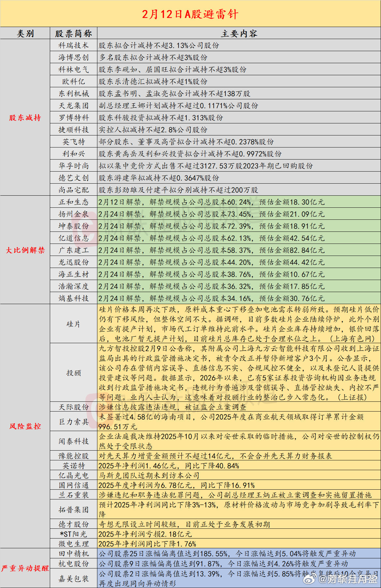Click '实控人拟减持不超2.8%公司股份' content cell

[239, 130]
